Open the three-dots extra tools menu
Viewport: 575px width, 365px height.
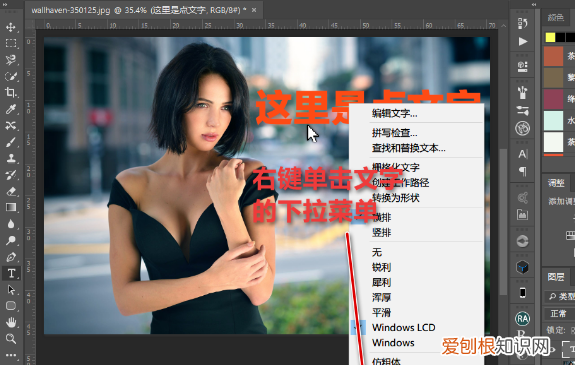tap(11, 355)
